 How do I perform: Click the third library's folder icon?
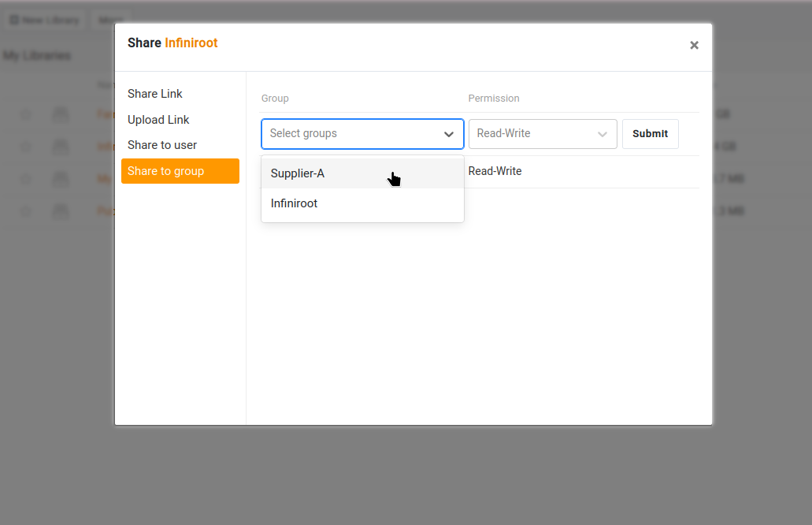[61, 179]
